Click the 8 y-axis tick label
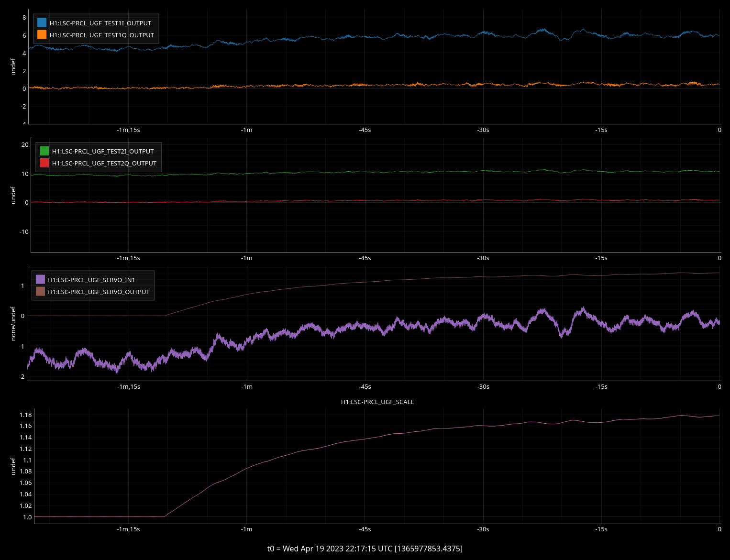Screen dimensions: 730x560 pos(24,17)
